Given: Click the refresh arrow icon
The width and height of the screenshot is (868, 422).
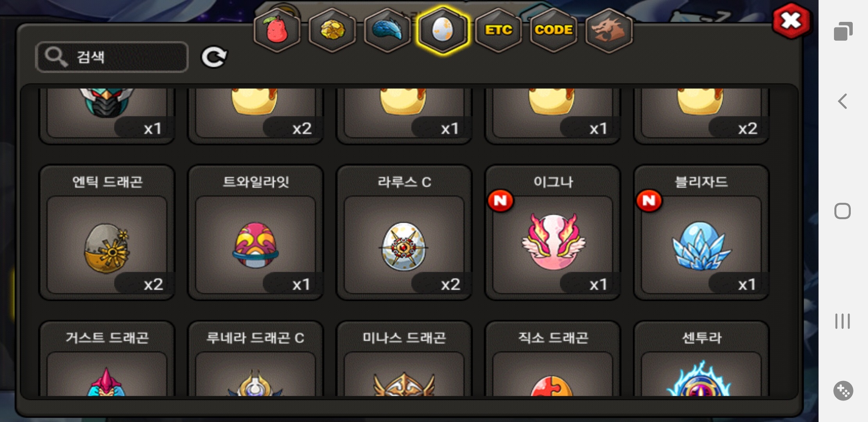Looking at the screenshot, I should click(x=214, y=57).
